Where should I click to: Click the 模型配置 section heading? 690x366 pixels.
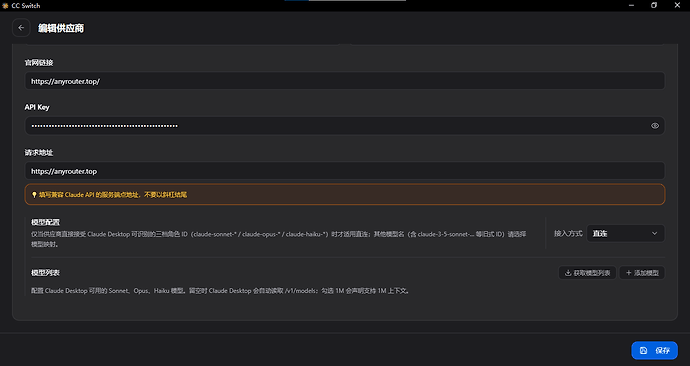click(x=45, y=222)
